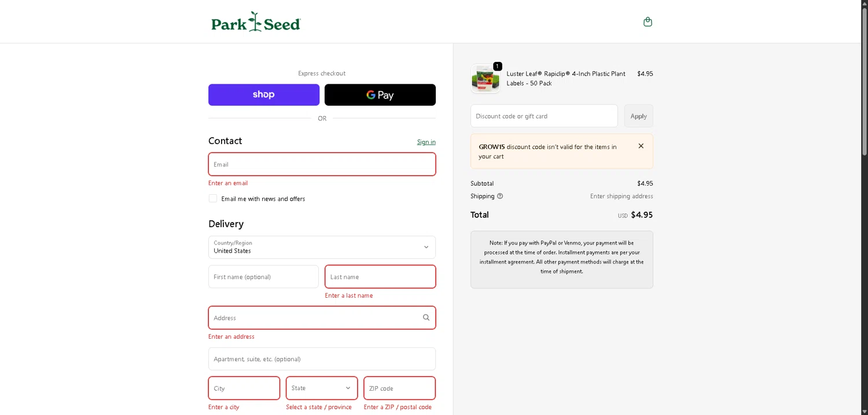Expand the State dropdown
This screenshot has width=868, height=415.
coord(322,388)
